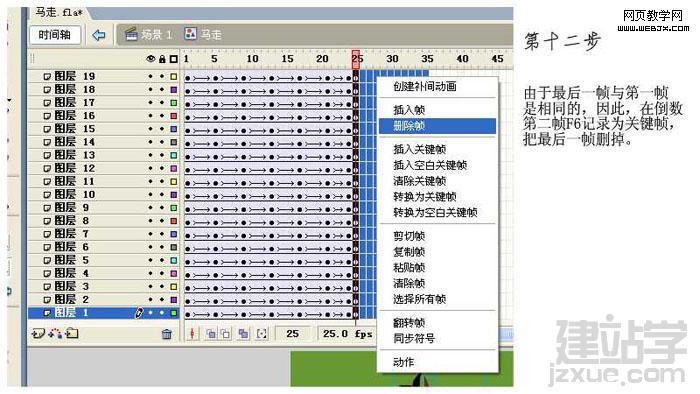700x394 pixels.
Task: Click the edit multiple frames icon
Action: point(243,334)
